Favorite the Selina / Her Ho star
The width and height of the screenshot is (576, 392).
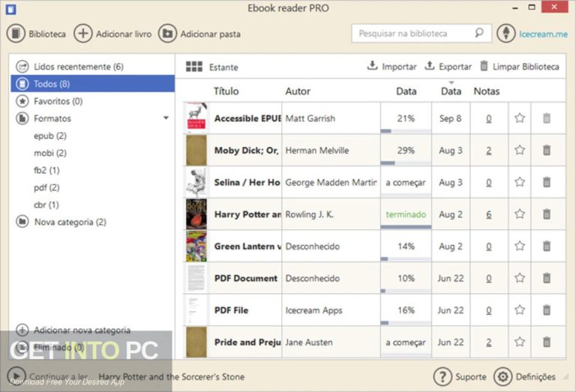click(520, 181)
